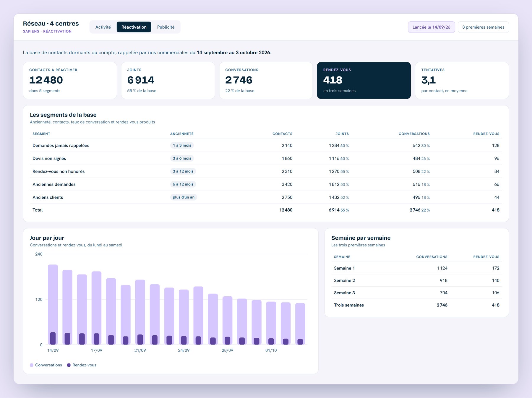Click the '6 à 12 mois' tag
The height and width of the screenshot is (398, 532).
coord(183,184)
